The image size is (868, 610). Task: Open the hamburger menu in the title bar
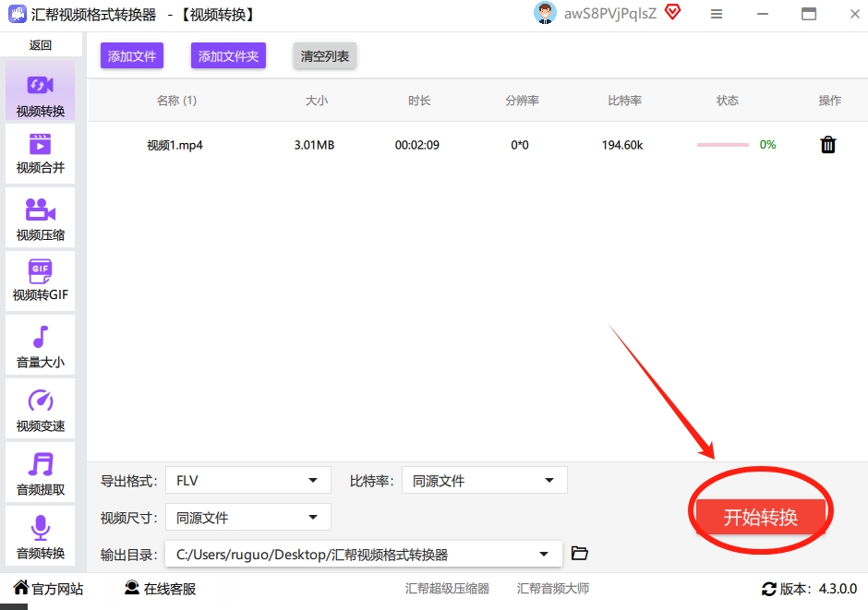click(717, 14)
